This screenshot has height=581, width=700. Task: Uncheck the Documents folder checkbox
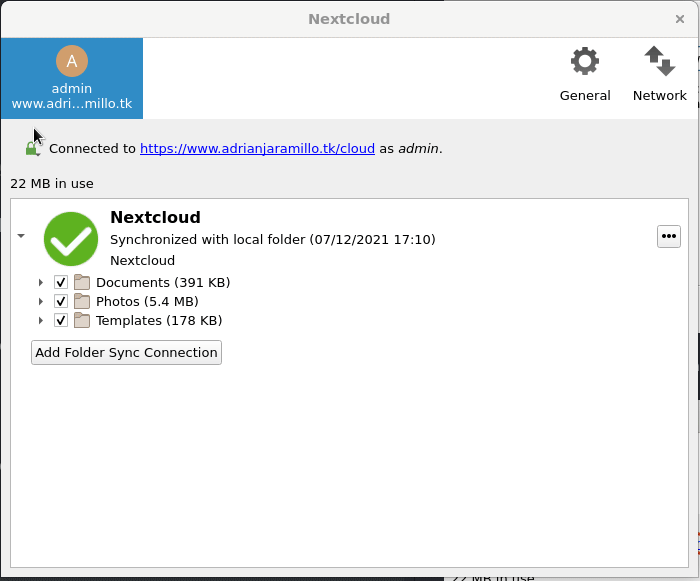[61, 282]
